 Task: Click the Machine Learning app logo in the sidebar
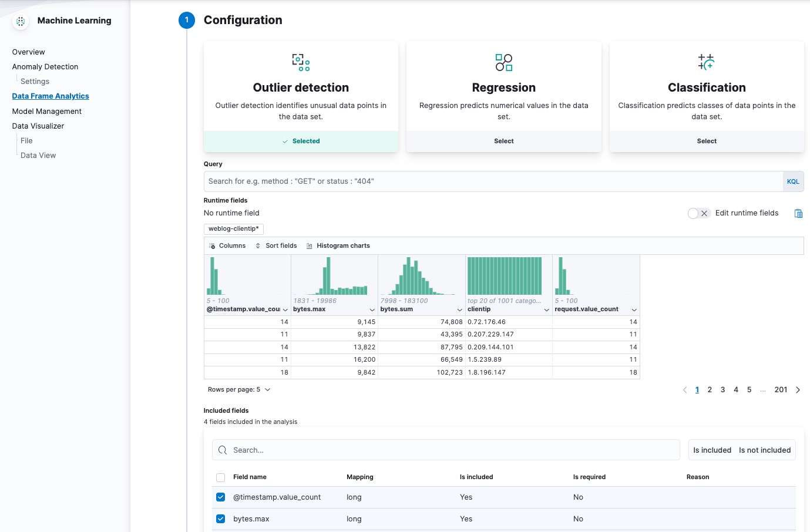click(x=20, y=21)
